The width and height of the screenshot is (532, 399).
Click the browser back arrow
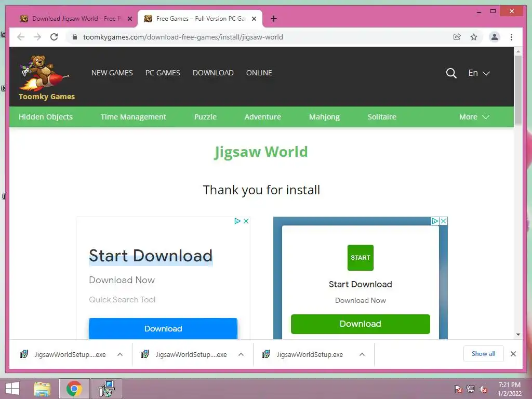[21, 37]
